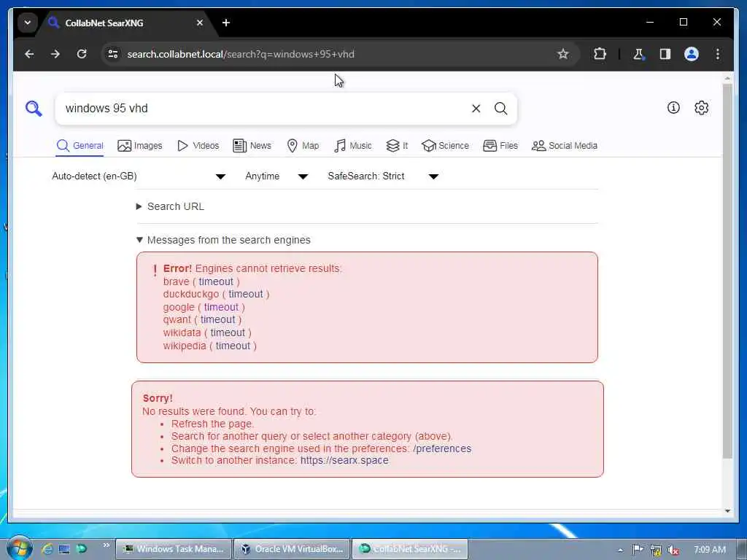Switch to the Videos category

[x=198, y=146]
